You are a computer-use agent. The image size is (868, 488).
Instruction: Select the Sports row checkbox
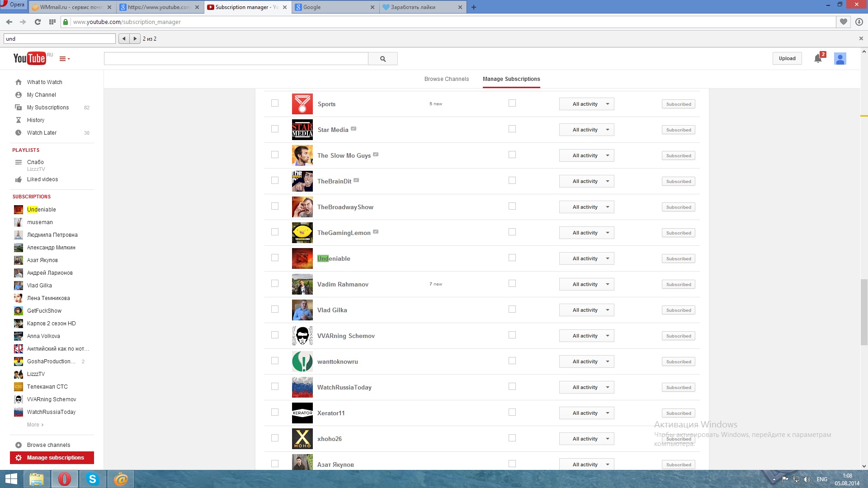click(x=275, y=103)
